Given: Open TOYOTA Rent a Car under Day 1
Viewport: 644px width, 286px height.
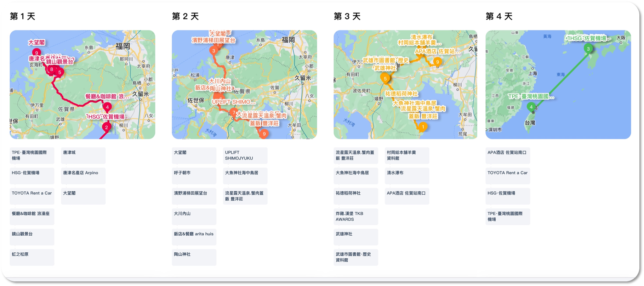Looking at the screenshot, I should click(x=32, y=196).
